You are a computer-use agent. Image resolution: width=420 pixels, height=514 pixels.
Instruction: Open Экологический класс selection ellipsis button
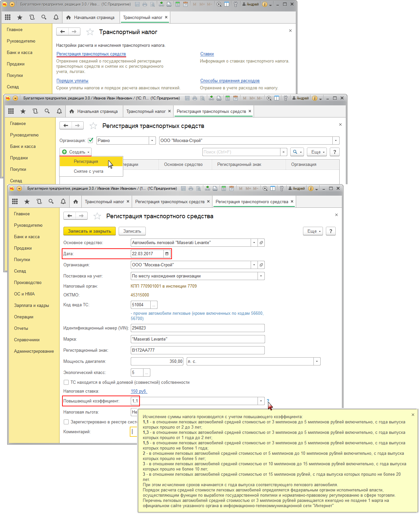click(147, 373)
